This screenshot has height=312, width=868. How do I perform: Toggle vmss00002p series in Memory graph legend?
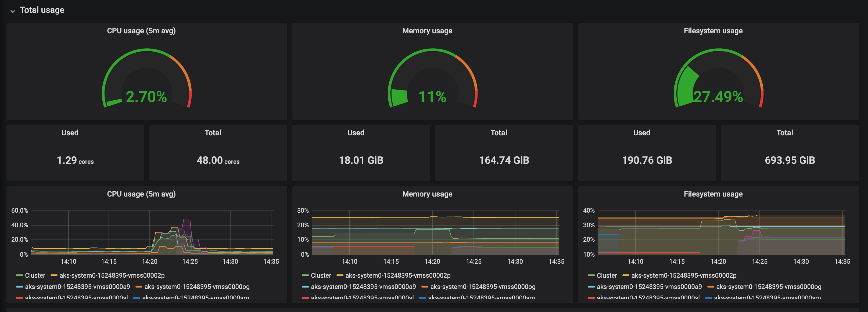click(398, 275)
